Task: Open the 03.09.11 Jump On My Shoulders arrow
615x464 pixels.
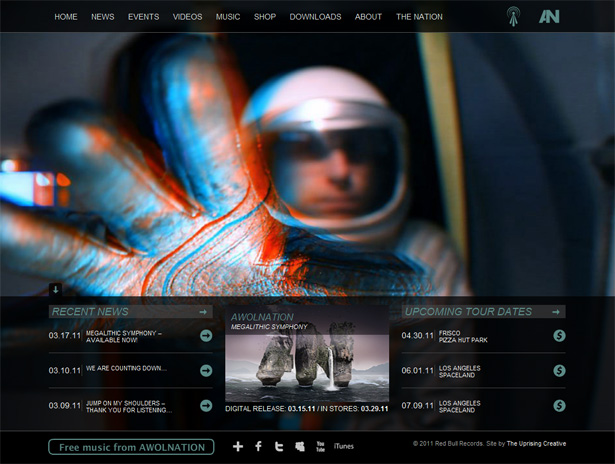Action: pos(206,406)
